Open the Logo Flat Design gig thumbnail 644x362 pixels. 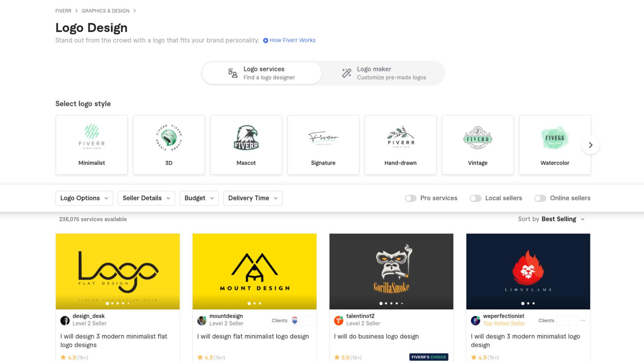click(118, 271)
